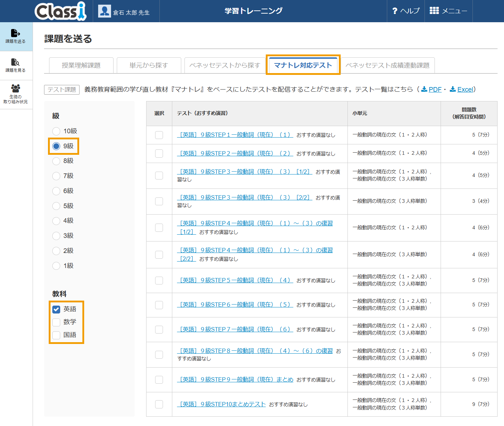Click the テスト課題 label badge
504x426 pixels.
[x=62, y=90]
